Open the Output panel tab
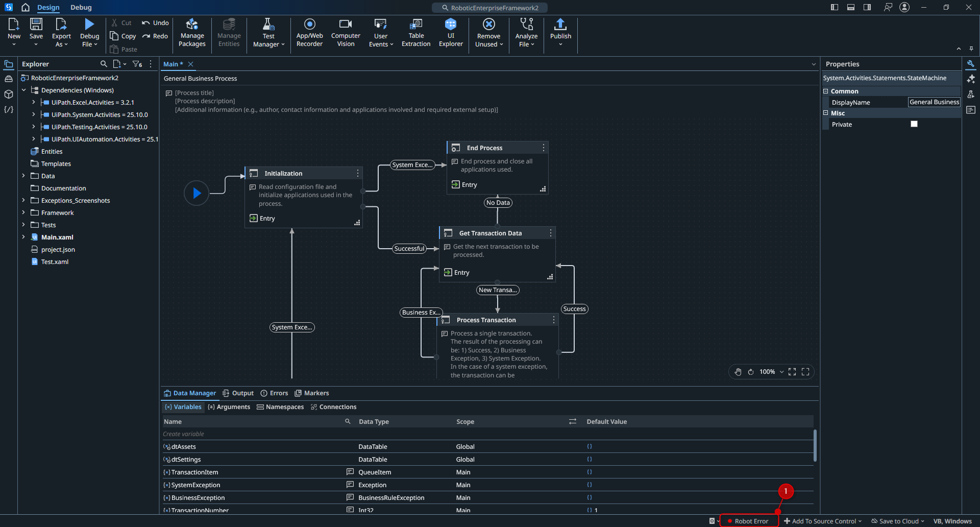This screenshot has height=527, width=980. [x=238, y=393]
